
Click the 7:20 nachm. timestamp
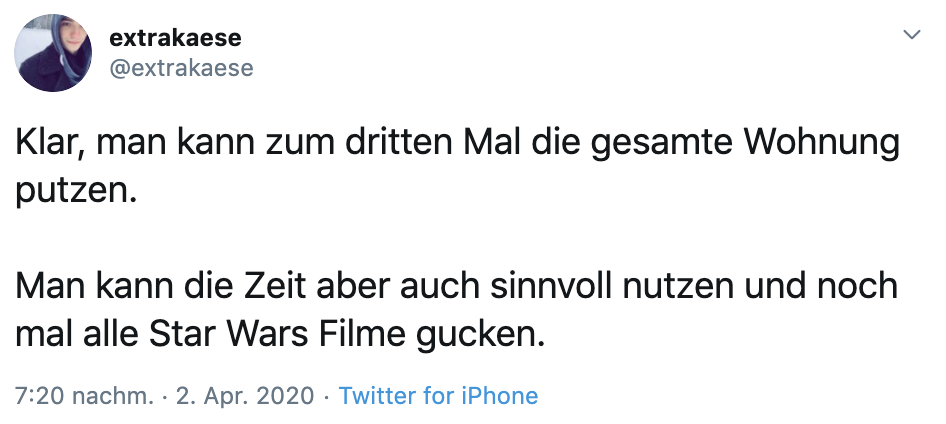[x=85, y=395]
